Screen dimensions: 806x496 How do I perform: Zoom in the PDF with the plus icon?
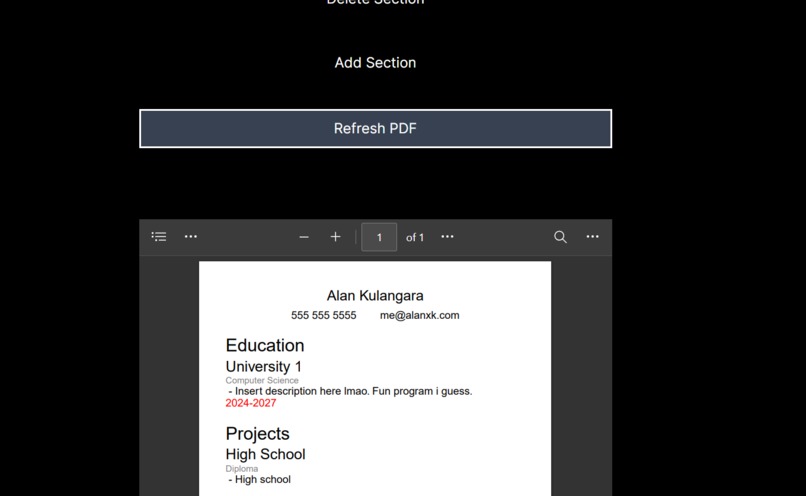click(335, 236)
